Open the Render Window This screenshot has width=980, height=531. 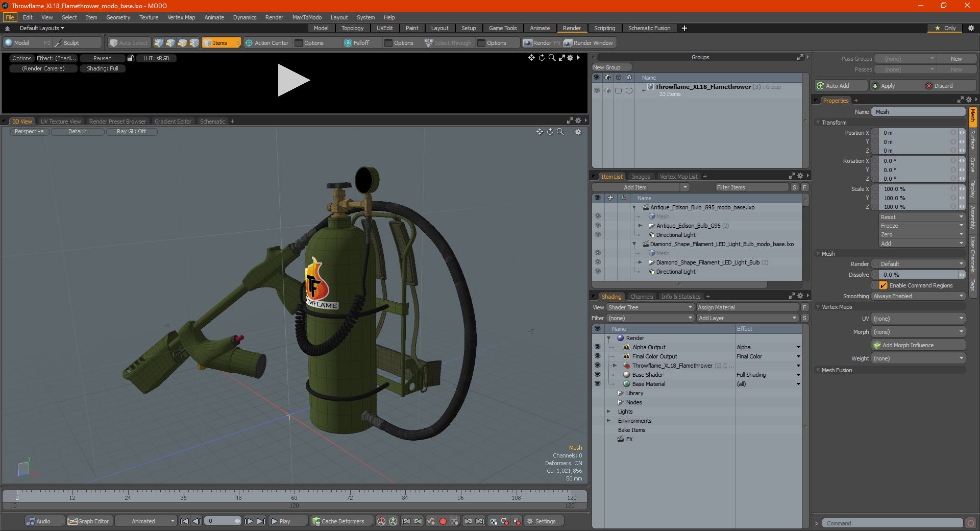pyautogui.click(x=589, y=43)
